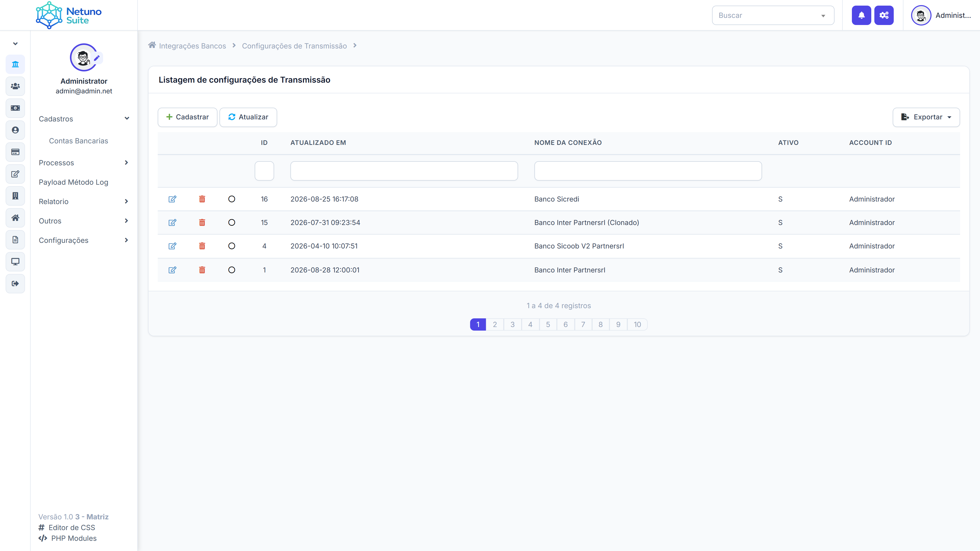Screen dimensions: 980x551
Task: Open the Buscar search dropdown
Action: (x=773, y=15)
